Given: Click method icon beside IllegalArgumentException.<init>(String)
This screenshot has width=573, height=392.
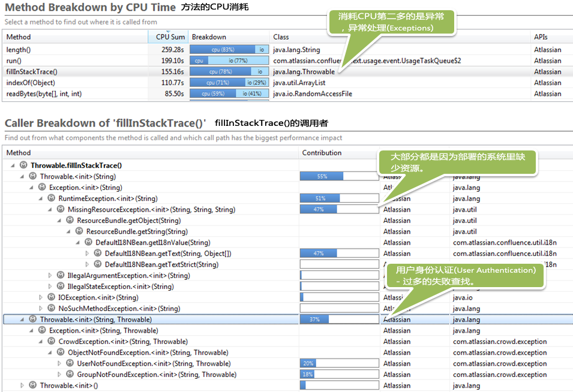Looking at the screenshot, I should click(x=61, y=275).
